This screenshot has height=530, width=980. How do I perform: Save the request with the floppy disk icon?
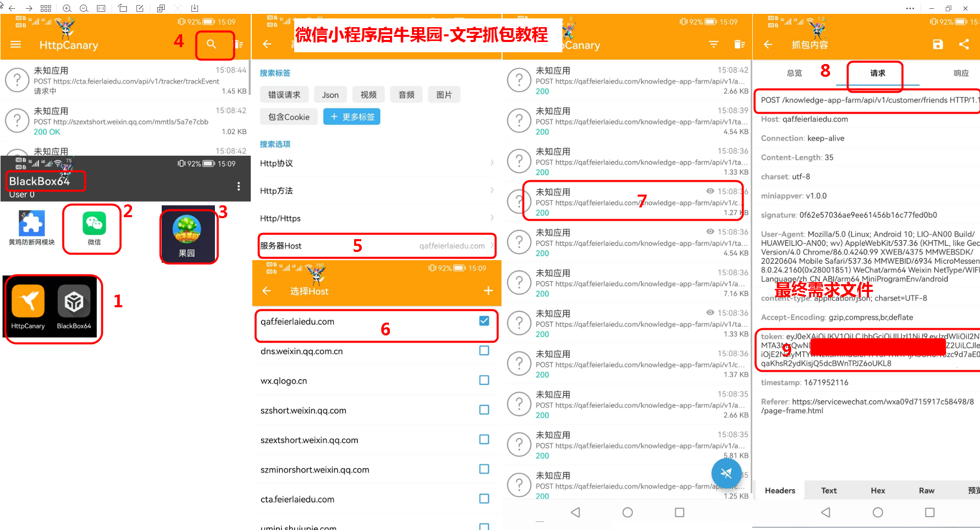(x=938, y=45)
